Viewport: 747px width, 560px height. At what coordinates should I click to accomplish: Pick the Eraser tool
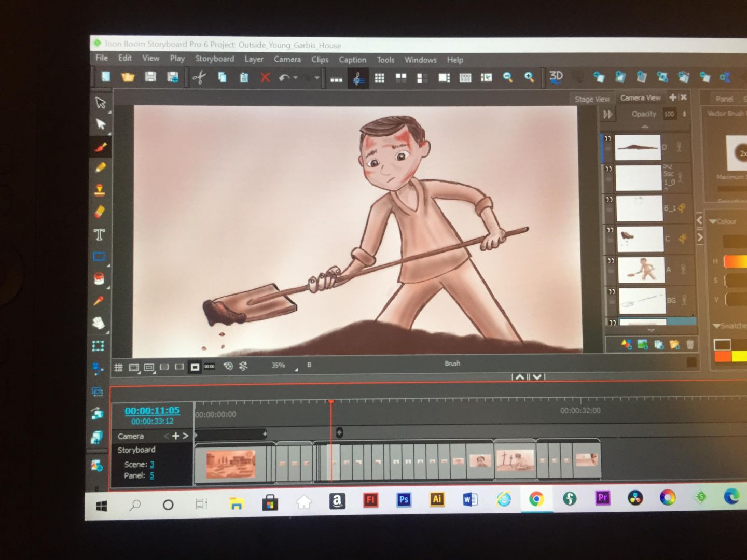[100, 212]
